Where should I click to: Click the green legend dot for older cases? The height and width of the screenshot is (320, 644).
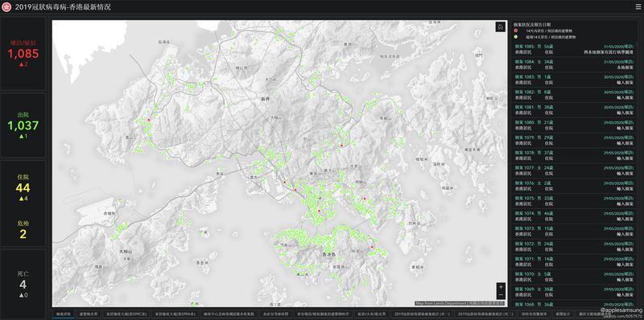(515, 37)
